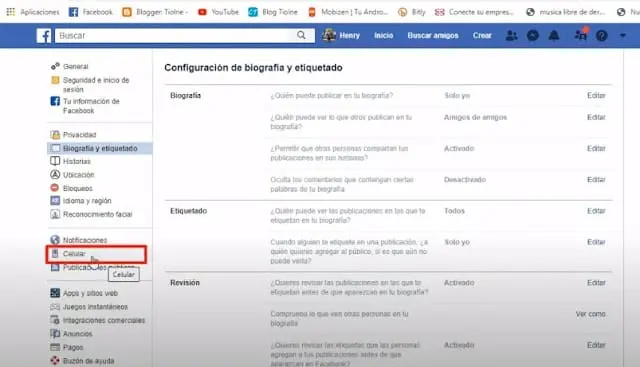Screen dimensions: 640x367
Task: Open the Conecte su empresa bookmark
Action: coord(474,12)
